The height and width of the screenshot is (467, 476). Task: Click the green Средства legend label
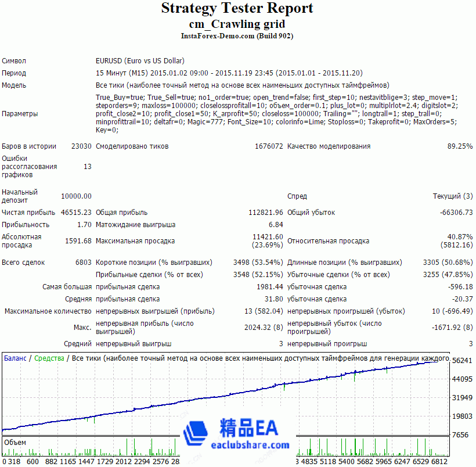(49, 358)
